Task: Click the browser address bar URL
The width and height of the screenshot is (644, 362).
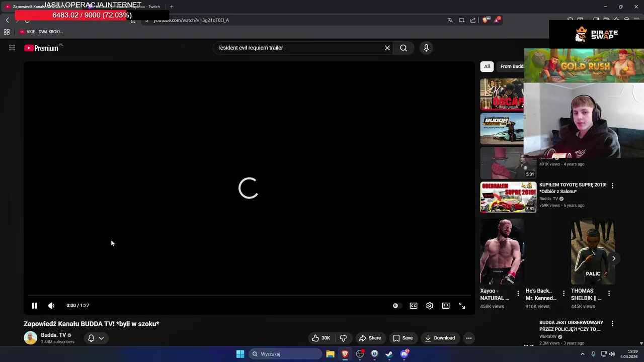Action: 191,20
